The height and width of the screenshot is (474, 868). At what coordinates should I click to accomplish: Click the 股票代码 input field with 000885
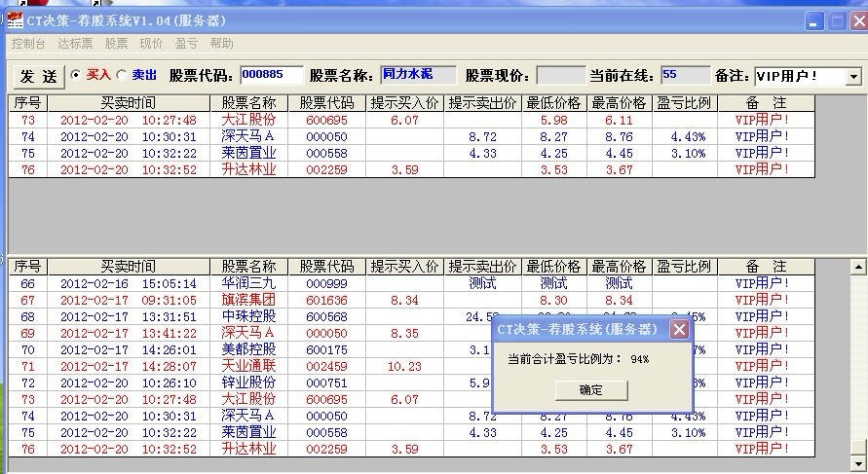coord(272,75)
